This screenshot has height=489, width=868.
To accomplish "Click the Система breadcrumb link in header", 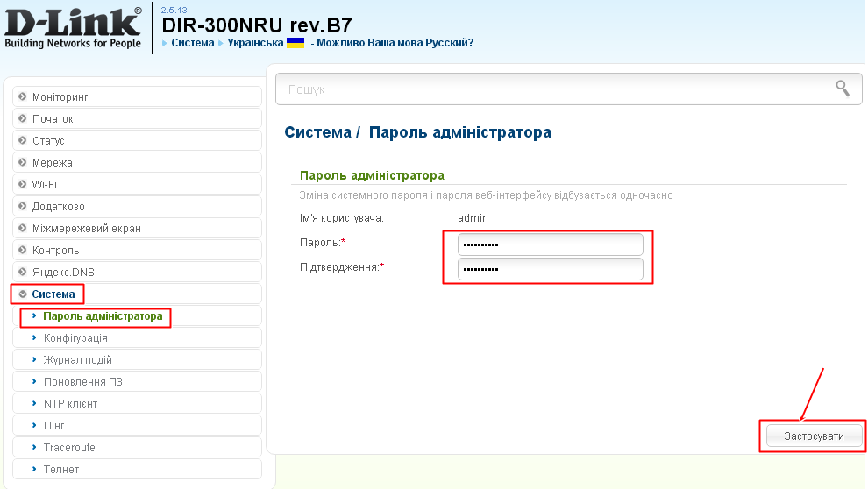I will [x=193, y=43].
